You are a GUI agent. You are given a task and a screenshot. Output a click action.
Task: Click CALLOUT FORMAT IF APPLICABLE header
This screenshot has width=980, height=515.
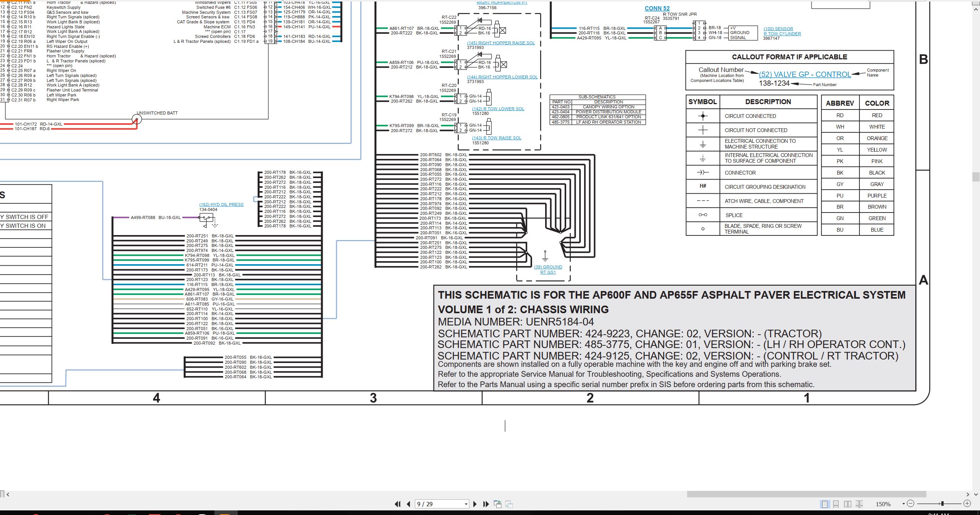(x=789, y=57)
